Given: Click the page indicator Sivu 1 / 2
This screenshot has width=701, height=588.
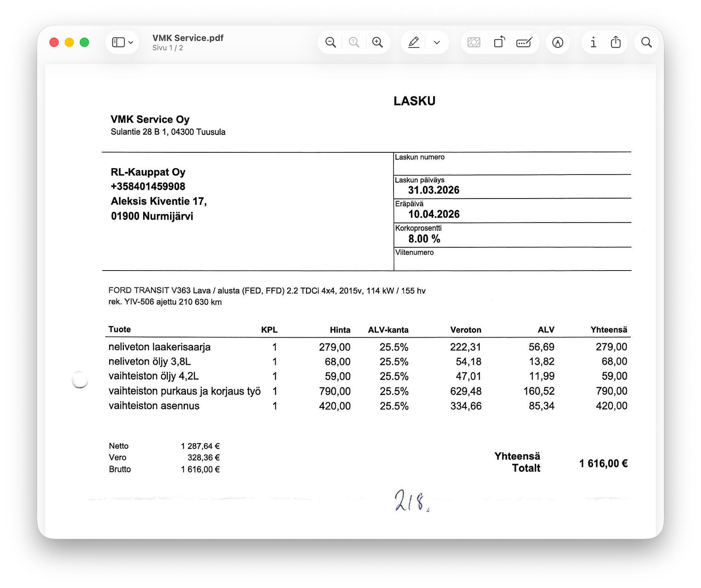Looking at the screenshot, I should click(x=168, y=48).
